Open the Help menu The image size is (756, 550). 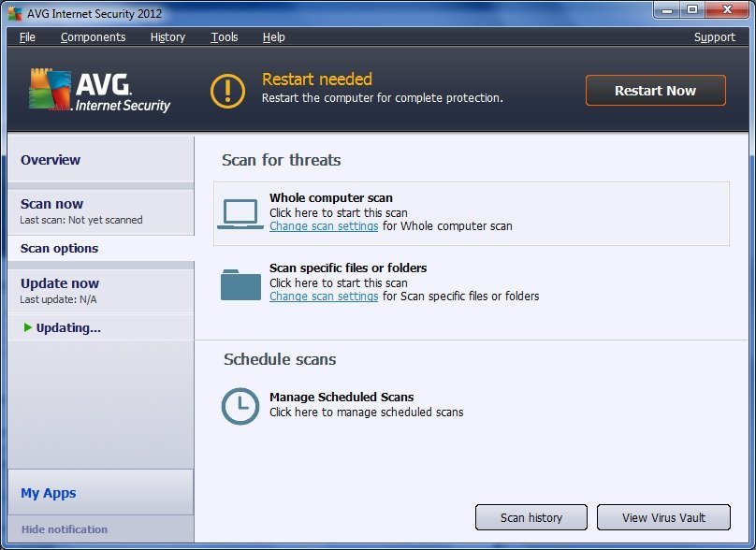tap(274, 37)
